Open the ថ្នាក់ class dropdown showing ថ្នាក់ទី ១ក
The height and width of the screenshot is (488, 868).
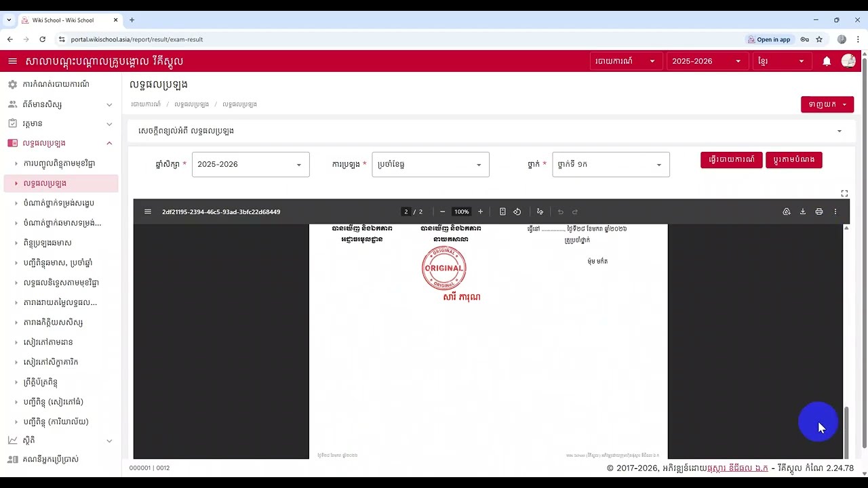[610, 165]
